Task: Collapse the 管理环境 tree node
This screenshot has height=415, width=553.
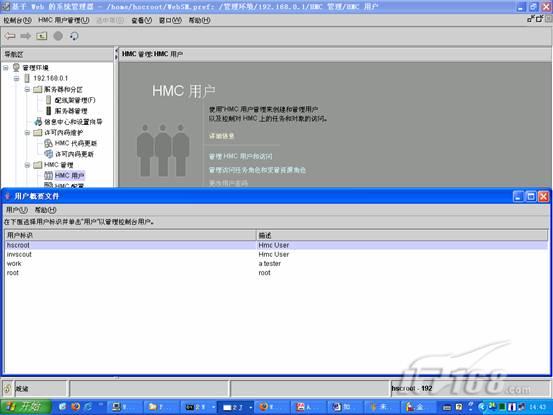Action: coord(6,67)
